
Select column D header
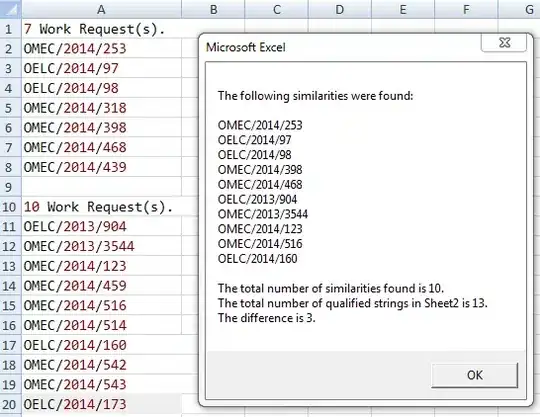340,9
